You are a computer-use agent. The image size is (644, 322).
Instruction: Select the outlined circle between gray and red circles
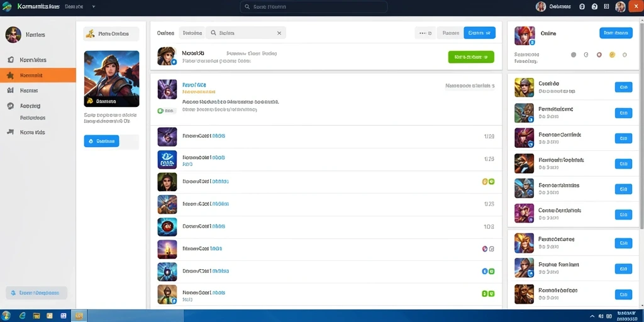[x=586, y=55]
